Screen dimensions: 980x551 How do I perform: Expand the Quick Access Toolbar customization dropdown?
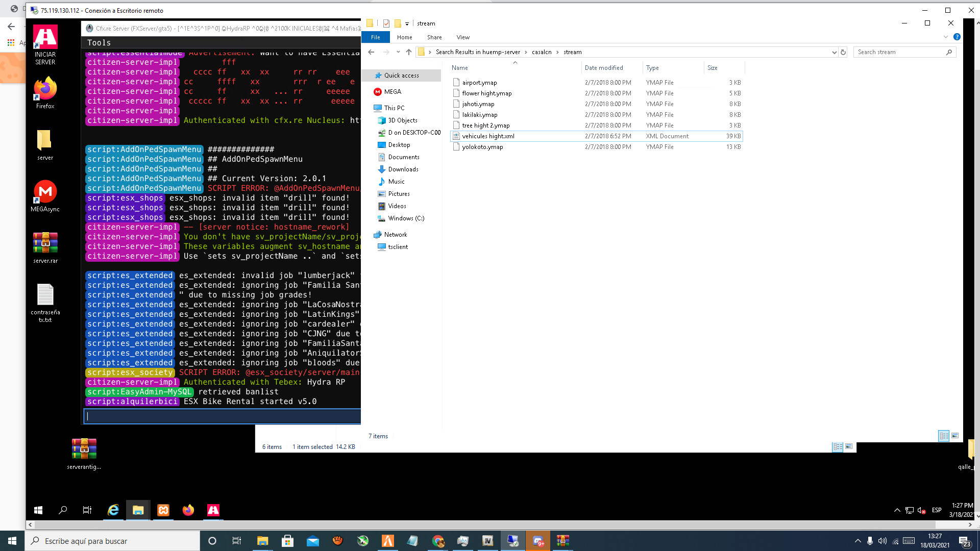pos(407,23)
